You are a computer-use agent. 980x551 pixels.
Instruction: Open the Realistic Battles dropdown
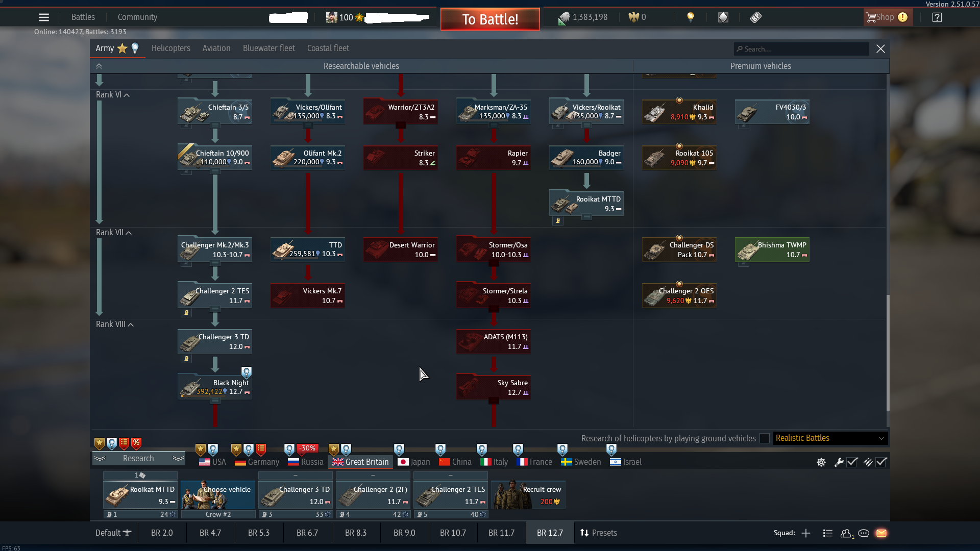(x=830, y=438)
